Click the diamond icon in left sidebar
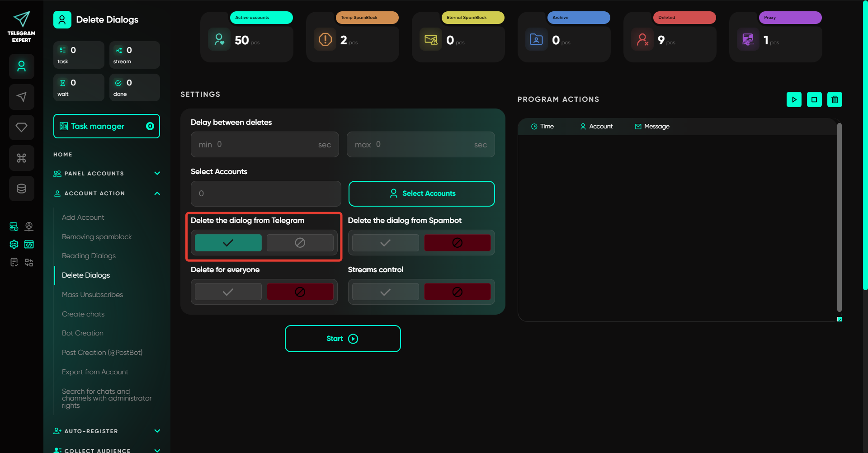 [21, 127]
